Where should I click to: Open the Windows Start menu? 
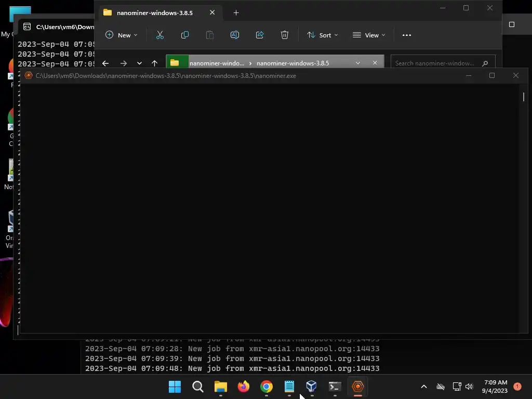[x=175, y=387]
